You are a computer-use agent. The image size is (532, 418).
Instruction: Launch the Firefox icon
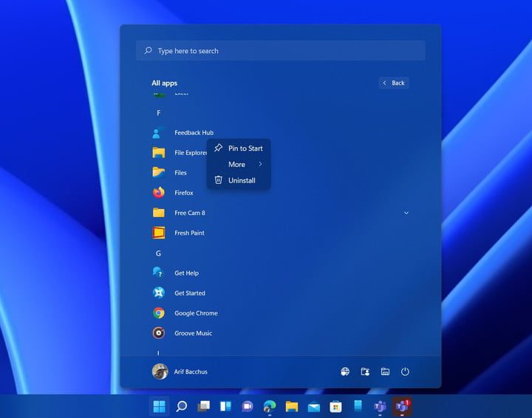coord(158,193)
